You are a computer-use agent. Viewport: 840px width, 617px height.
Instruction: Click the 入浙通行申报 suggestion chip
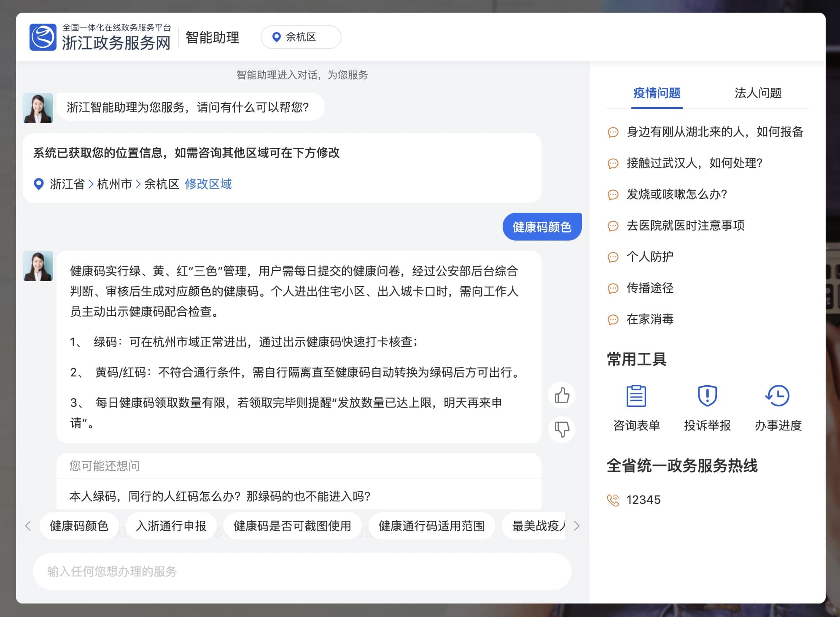[x=171, y=526]
